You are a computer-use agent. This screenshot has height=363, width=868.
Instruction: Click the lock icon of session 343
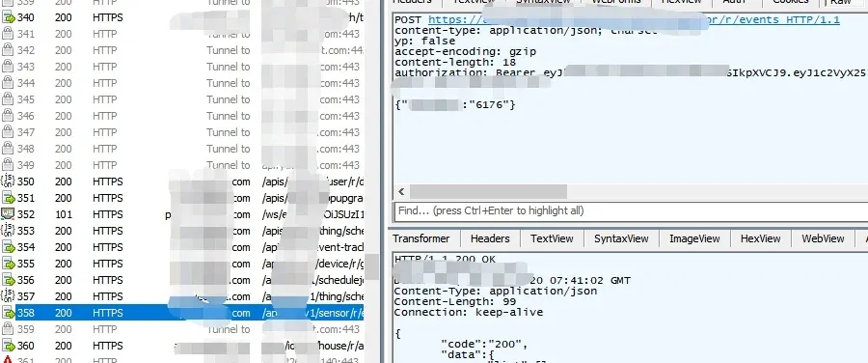(8, 67)
